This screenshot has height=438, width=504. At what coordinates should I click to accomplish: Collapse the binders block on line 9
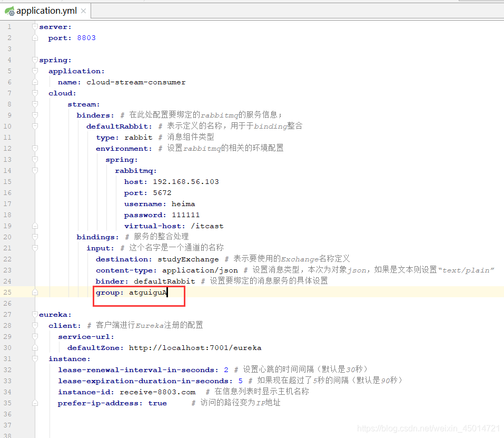[x=35, y=115]
